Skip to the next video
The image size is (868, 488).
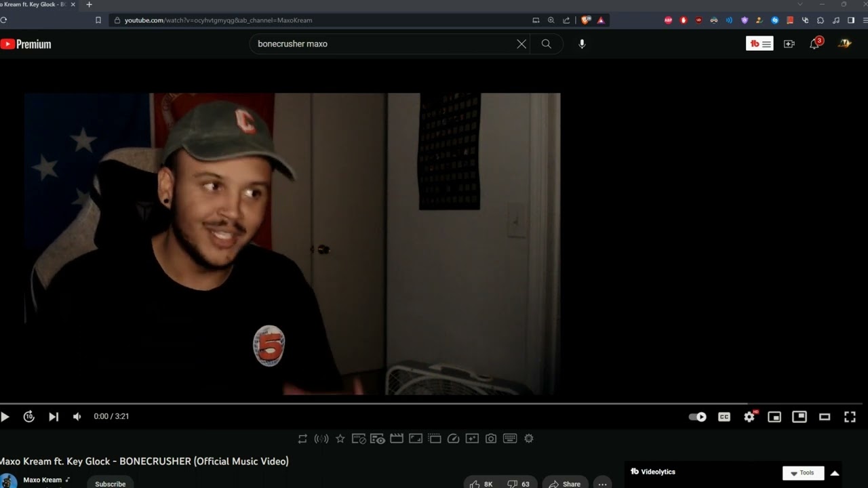54,417
